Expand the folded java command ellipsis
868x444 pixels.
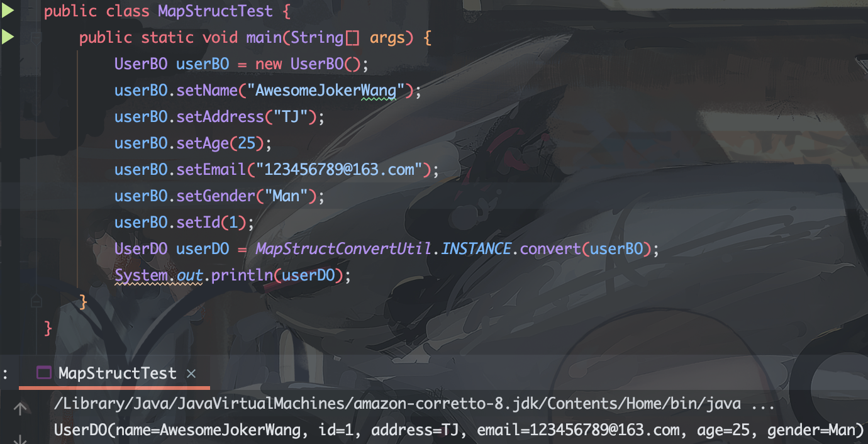(x=763, y=404)
